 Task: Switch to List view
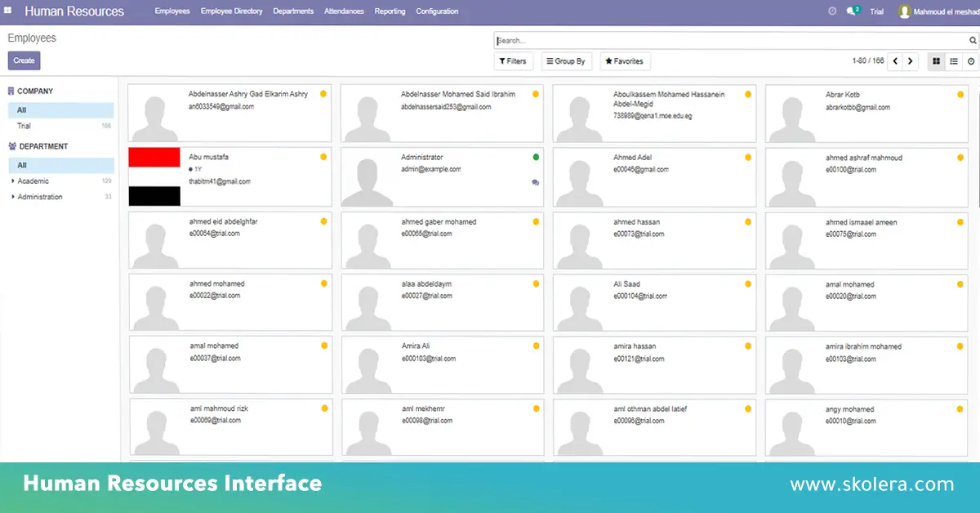[x=953, y=61]
